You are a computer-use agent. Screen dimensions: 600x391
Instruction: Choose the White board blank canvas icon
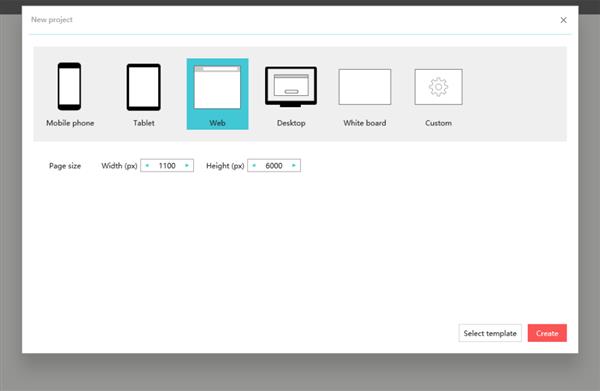(365, 87)
